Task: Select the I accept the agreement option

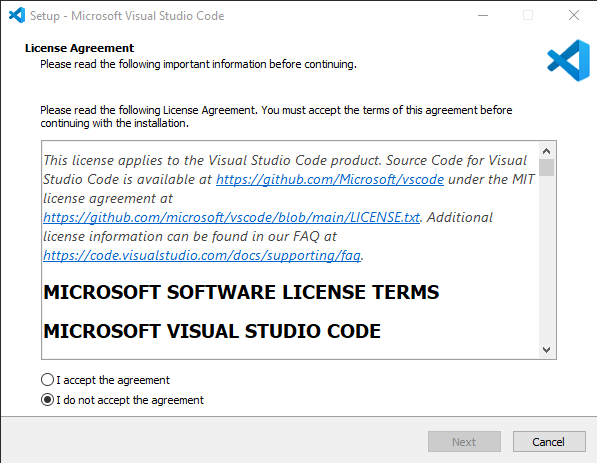Action: click(x=105, y=380)
